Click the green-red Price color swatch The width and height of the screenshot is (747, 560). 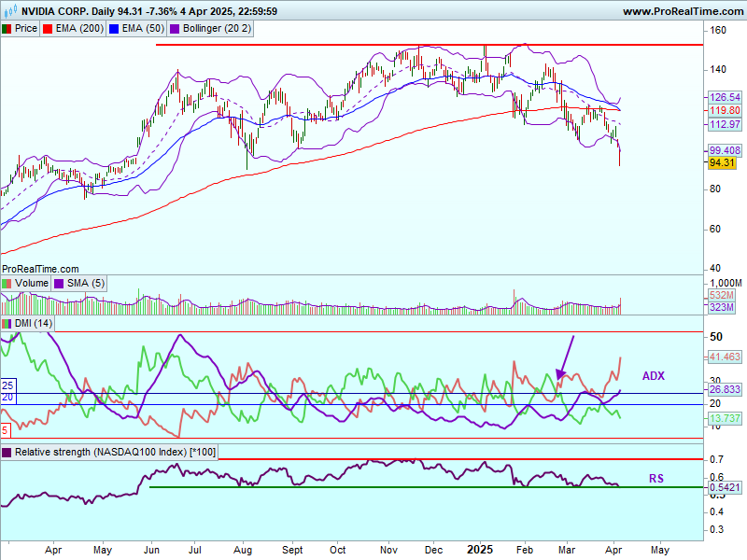[x=7, y=29]
